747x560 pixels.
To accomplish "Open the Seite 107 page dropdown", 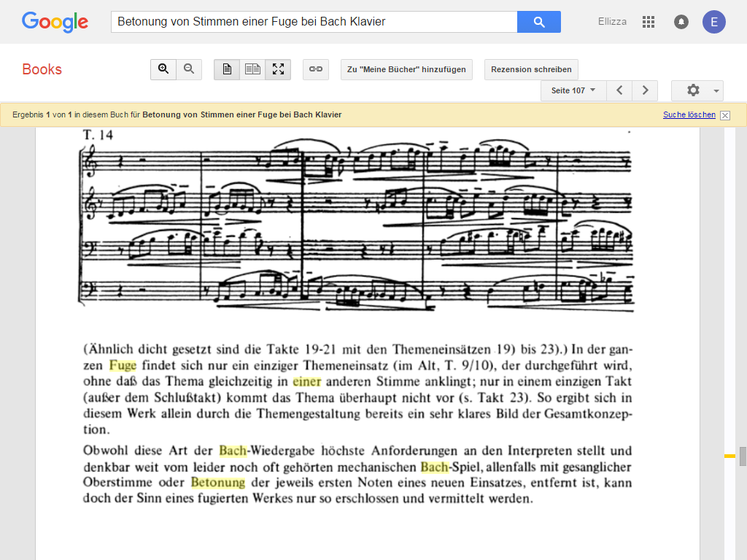I will [573, 90].
